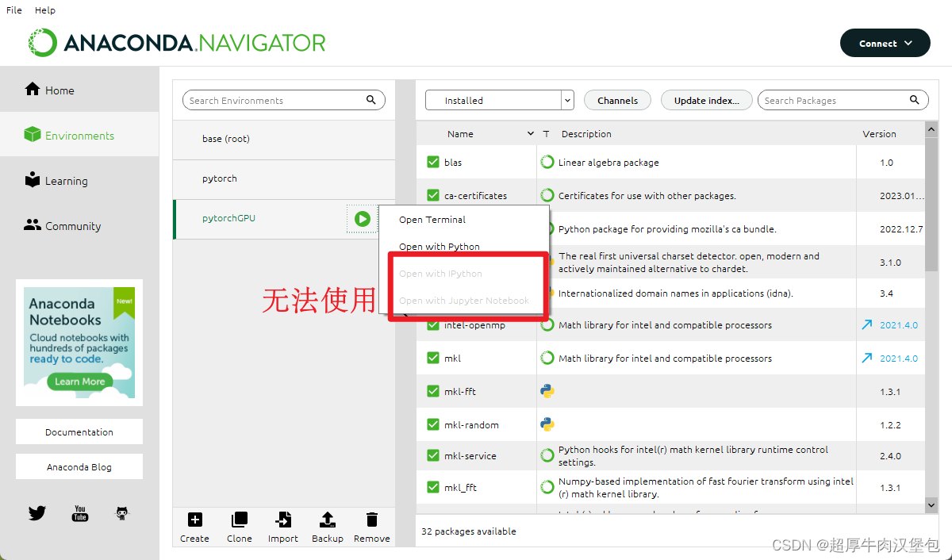
Task: Click the search magnifier in Search Packages
Action: [x=914, y=100]
